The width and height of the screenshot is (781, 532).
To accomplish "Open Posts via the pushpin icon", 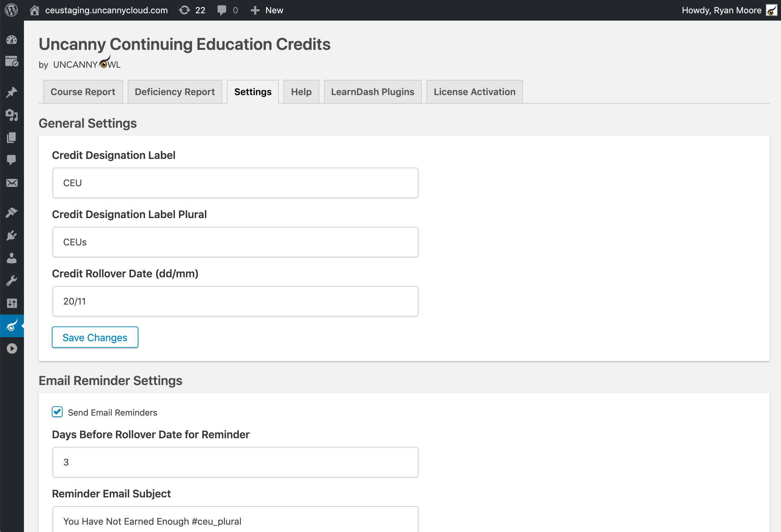I will click(x=12, y=92).
